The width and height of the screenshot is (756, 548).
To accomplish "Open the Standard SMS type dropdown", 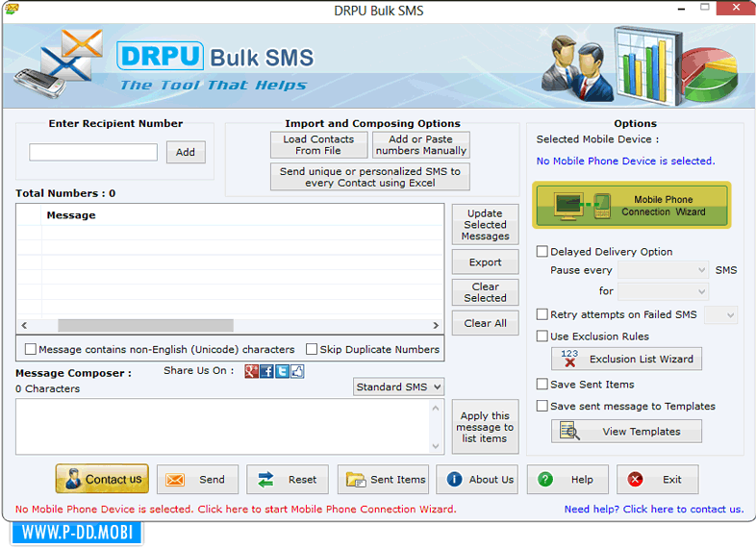I will [399, 387].
